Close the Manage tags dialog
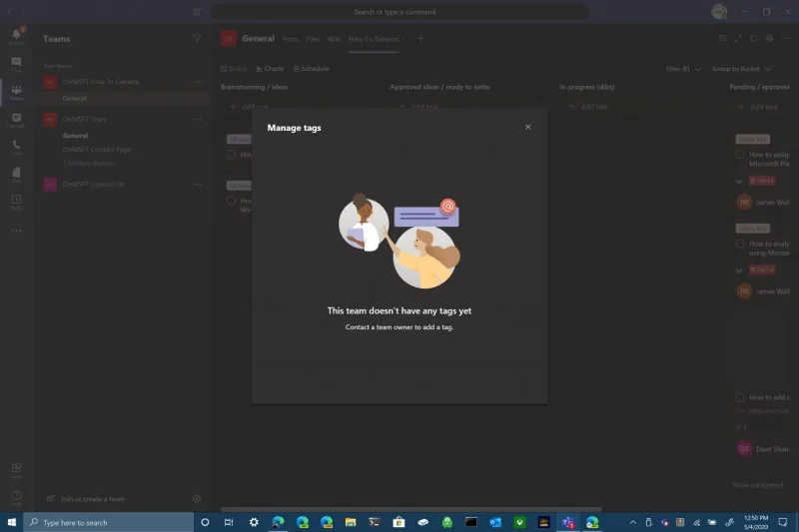This screenshot has height=532, width=799. (528, 127)
